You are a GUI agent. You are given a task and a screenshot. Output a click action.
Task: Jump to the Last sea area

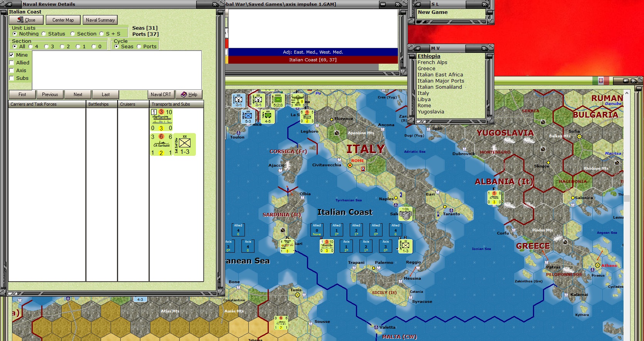coord(106,95)
